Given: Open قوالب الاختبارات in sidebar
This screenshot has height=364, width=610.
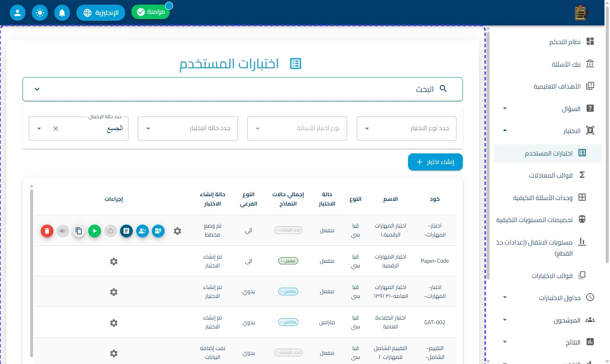Looking at the screenshot, I should click(x=548, y=275).
